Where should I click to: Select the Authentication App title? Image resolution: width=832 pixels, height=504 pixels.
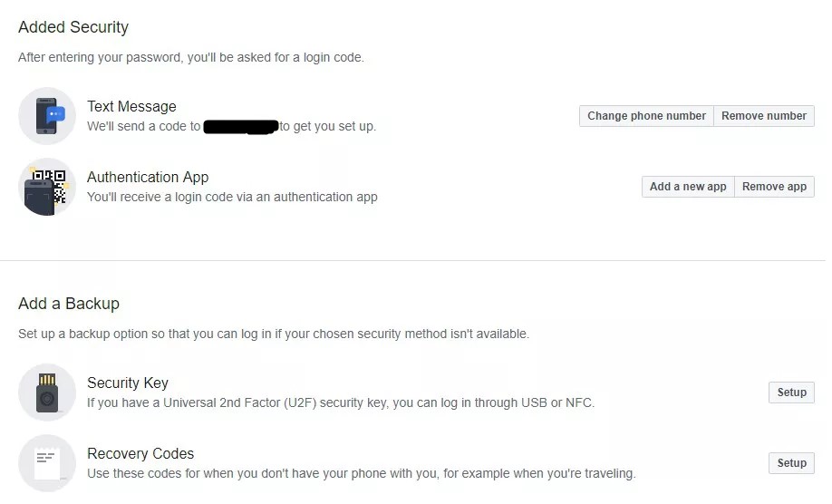[x=148, y=177]
